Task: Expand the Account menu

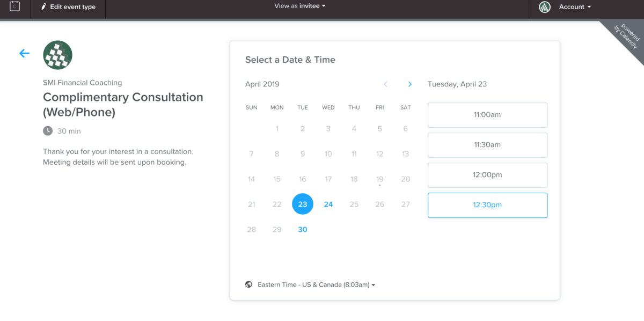Action: (x=575, y=7)
